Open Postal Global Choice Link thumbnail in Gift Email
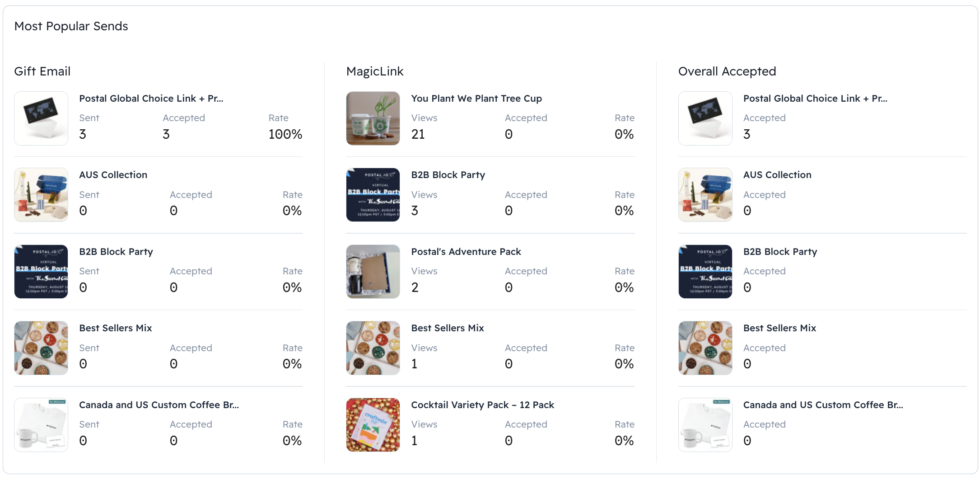 (x=41, y=118)
